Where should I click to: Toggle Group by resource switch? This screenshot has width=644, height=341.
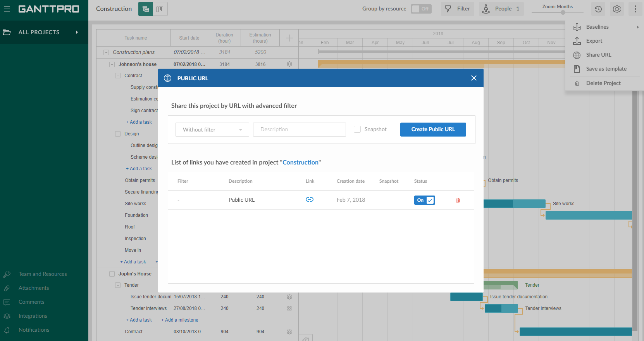pos(421,9)
